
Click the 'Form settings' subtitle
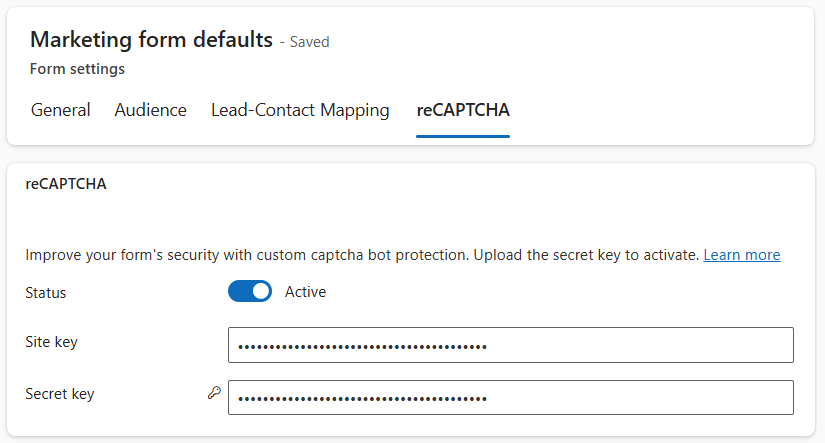click(x=77, y=69)
